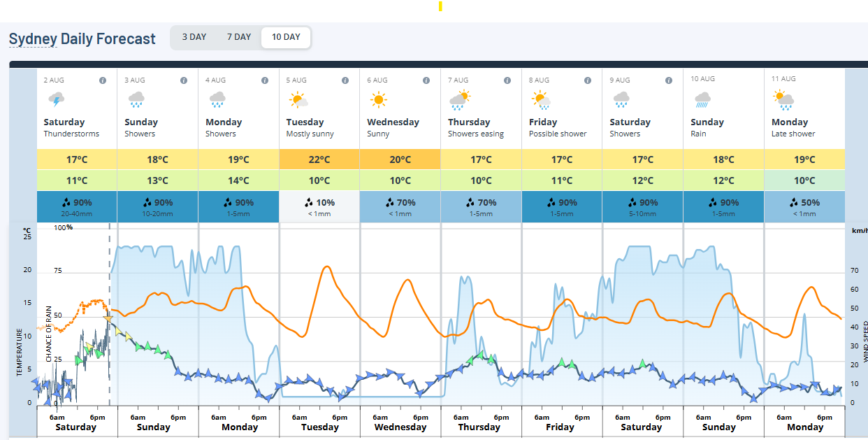Viewport: 868px width, 440px height.
Task: Open the info icon for Saturday 9 August
Action: click(x=668, y=80)
